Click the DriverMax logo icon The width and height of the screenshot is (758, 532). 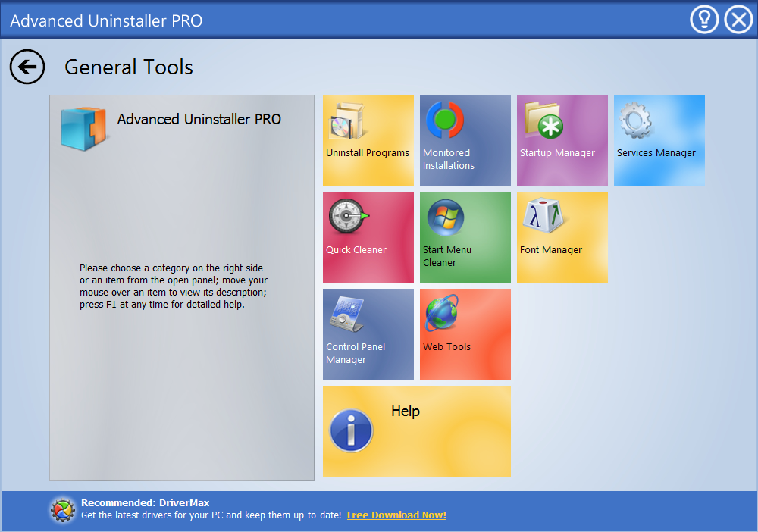coord(63,510)
